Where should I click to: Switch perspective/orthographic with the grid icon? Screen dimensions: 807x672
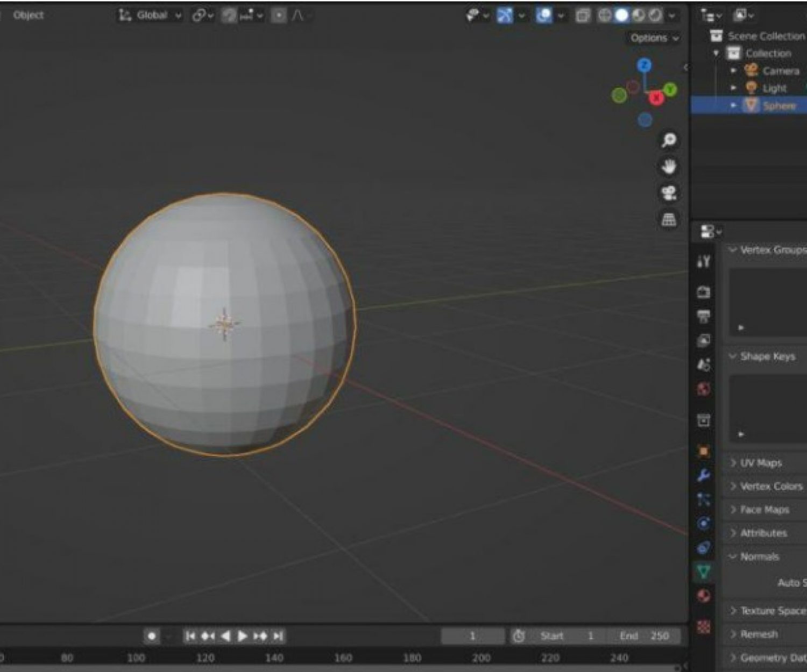[x=669, y=219]
